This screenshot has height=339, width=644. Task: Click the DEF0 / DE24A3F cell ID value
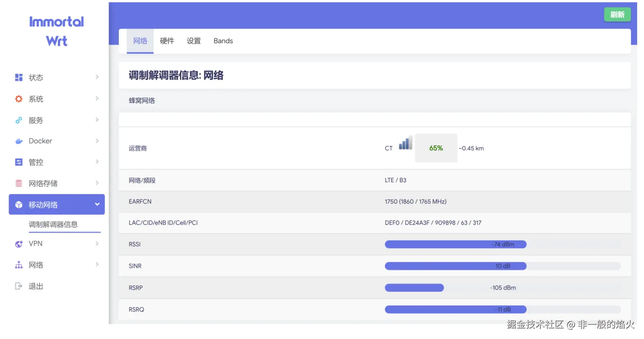click(x=433, y=223)
